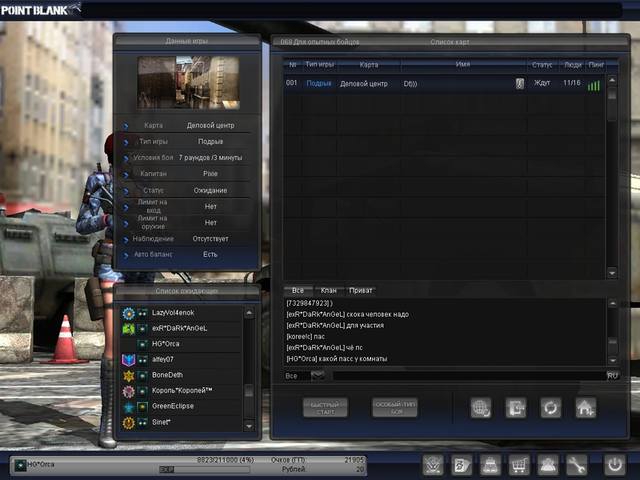640x480 pixels.
Task: Switch to the Клан chat tab
Action: click(x=328, y=291)
